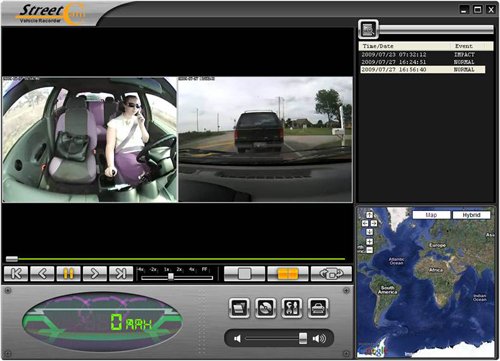Screen dimensions: 500x361
Task: Click the interior cabin camera video
Action: coord(90,140)
